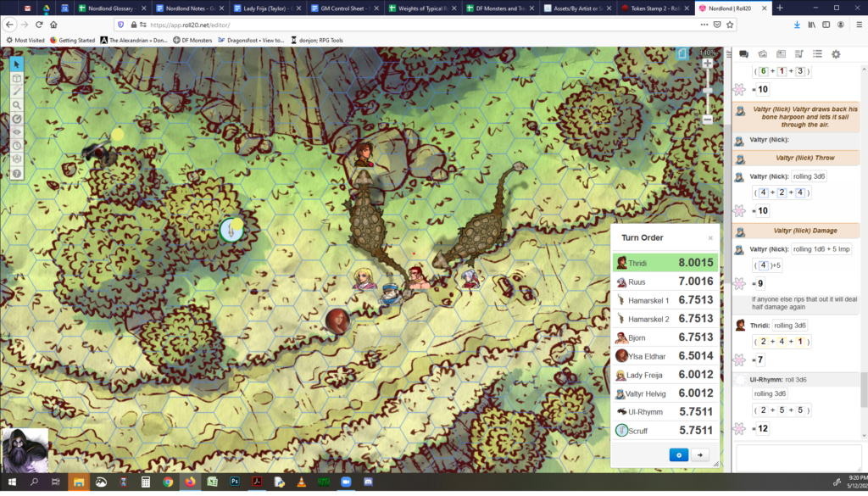Open the dice rolling tool
Viewport: 868px width, 496px height.
tap(17, 159)
